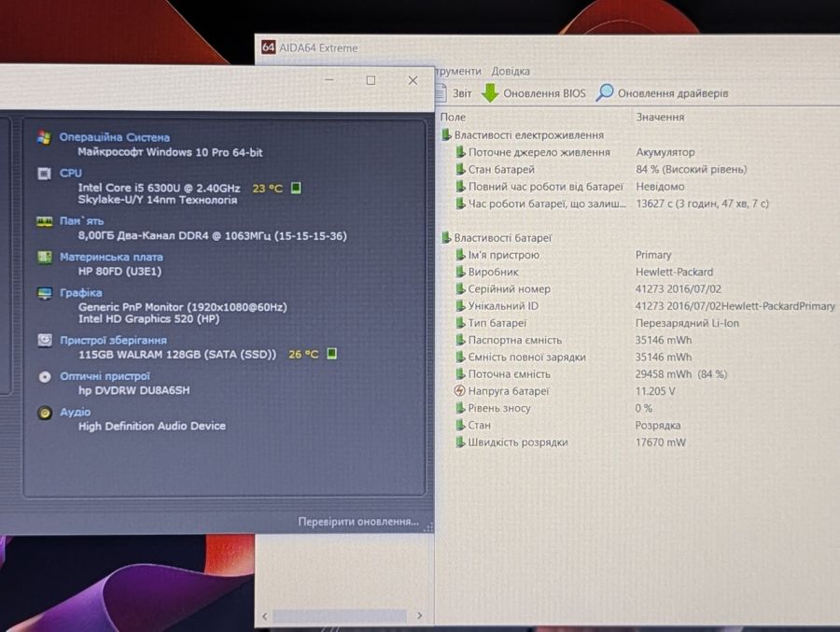Click the Звіт report page icon
The image size is (840, 632).
point(441,93)
